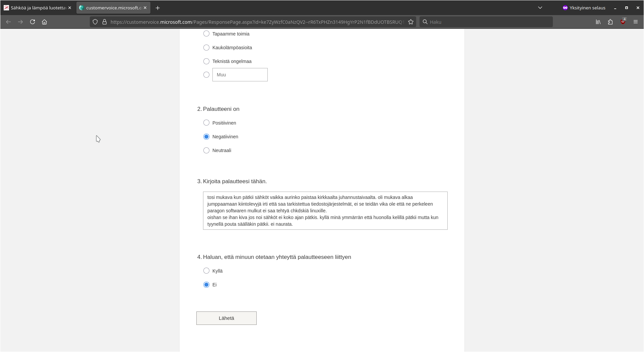
Task: Close the Sähköä ja lämpöä tab
Action: pos(70,8)
